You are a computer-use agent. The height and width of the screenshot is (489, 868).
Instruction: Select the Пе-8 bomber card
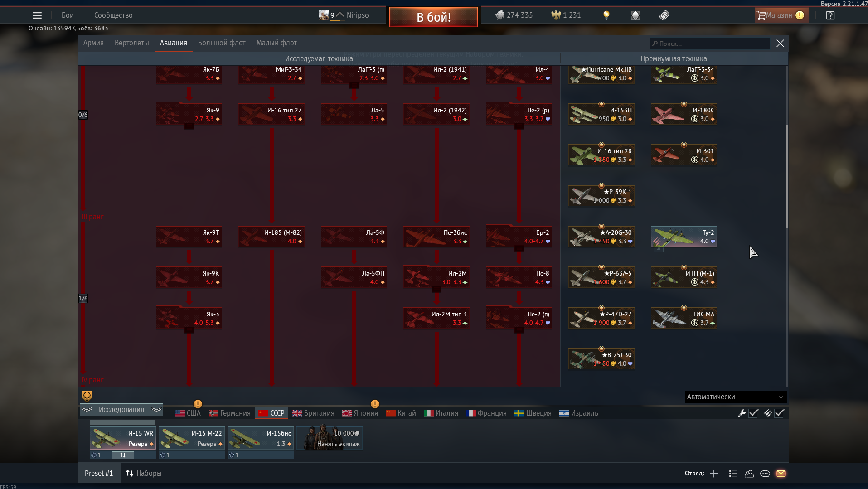519,277
